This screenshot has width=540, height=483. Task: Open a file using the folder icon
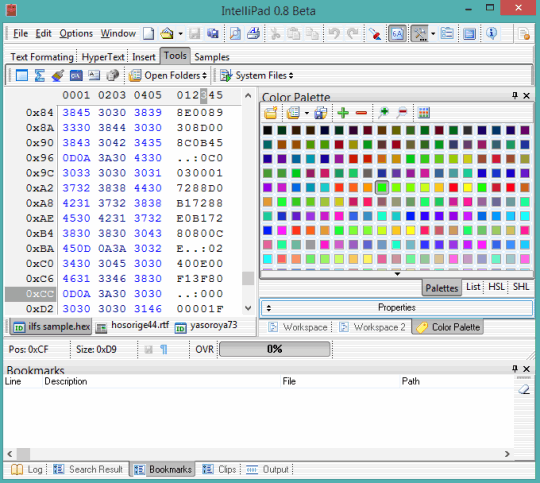click(x=167, y=34)
